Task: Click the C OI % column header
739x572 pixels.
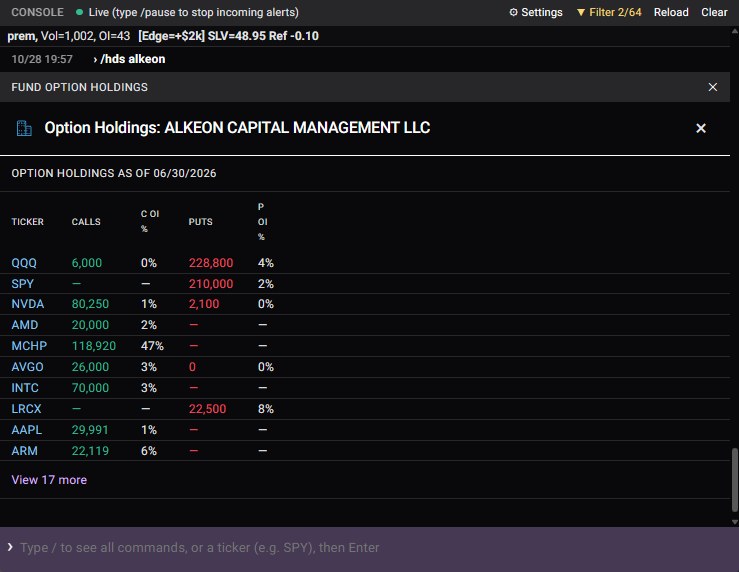Action: [x=150, y=221]
